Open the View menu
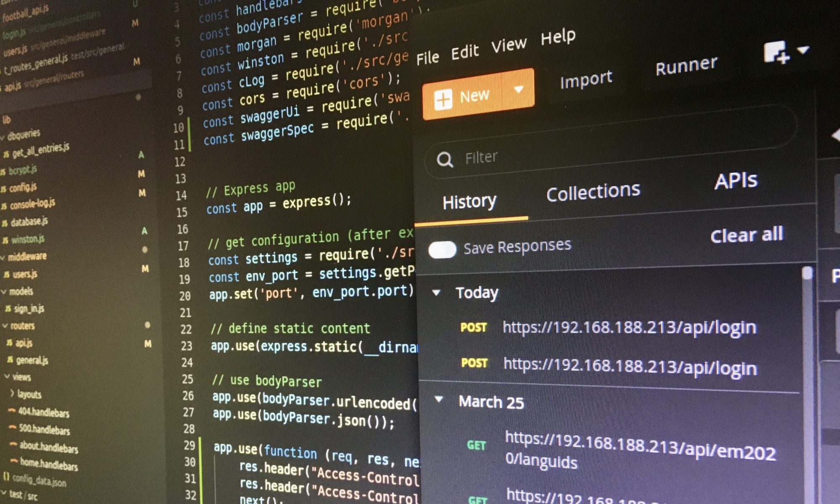840x504 pixels. [509, 45]
